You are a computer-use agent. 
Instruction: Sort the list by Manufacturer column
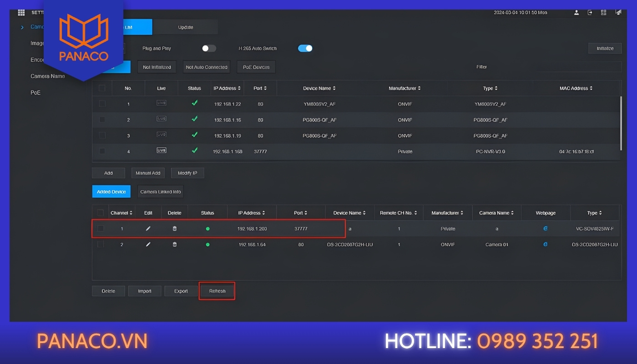pyautogui.click(x=404, y=88)
